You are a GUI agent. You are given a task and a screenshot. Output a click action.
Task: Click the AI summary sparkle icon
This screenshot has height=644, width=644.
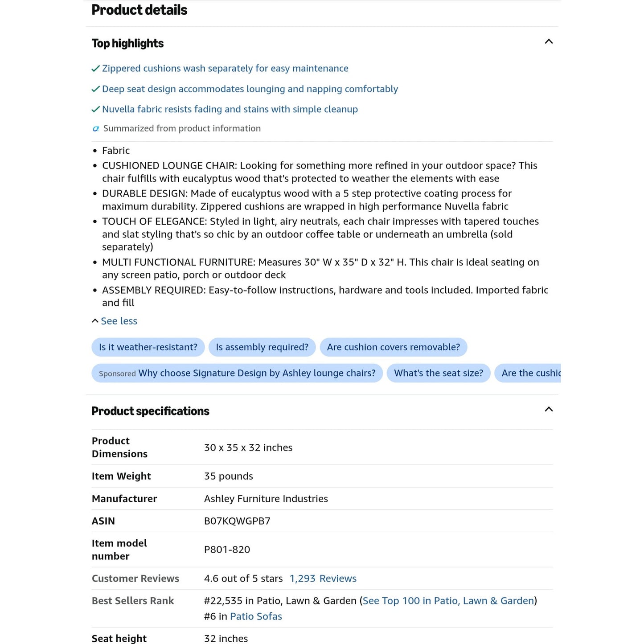(x=95, y=128)
